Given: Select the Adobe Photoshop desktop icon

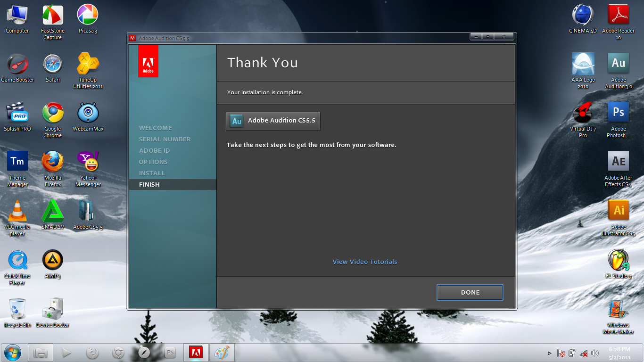Looking at the screenshot, I should click(x=619, y=121).
